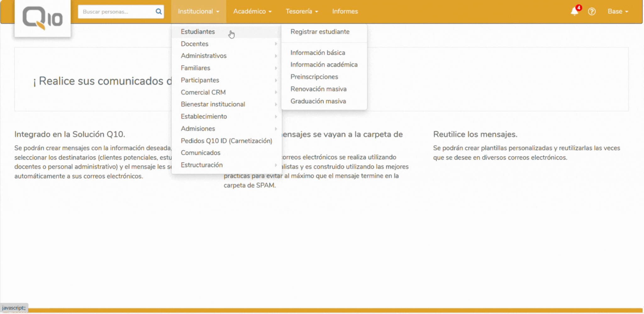Focus the Buscar personas search field
644x314 pixels.
(x=116, y=12)
